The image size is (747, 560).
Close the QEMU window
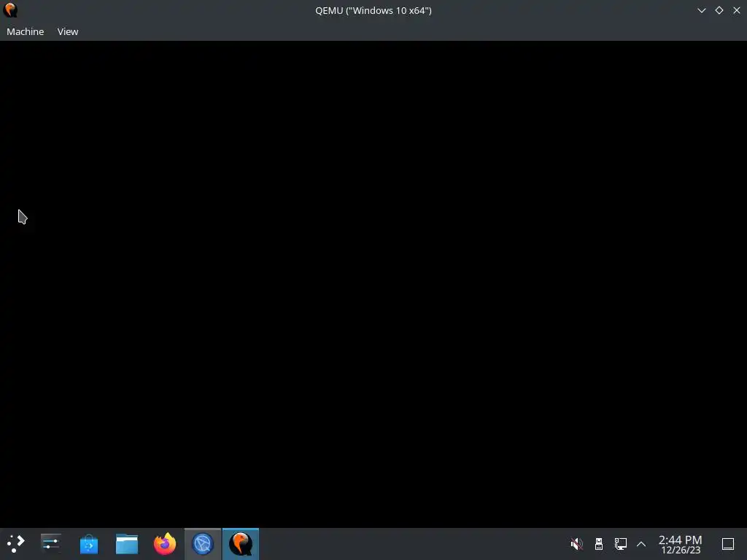pos(737,10)
